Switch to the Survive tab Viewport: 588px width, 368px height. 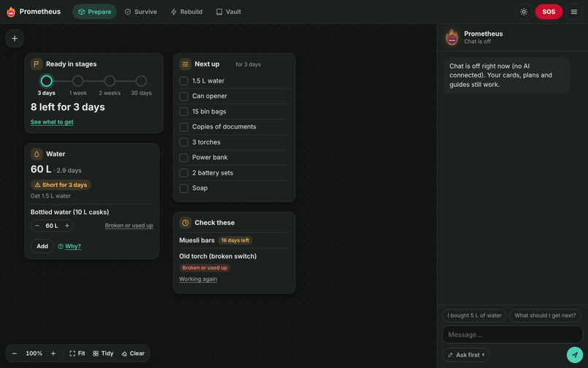point(141,12)
